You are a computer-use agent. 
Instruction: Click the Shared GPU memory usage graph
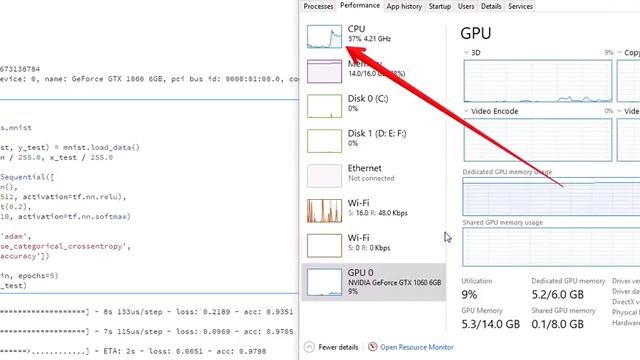tap(551, 247)
